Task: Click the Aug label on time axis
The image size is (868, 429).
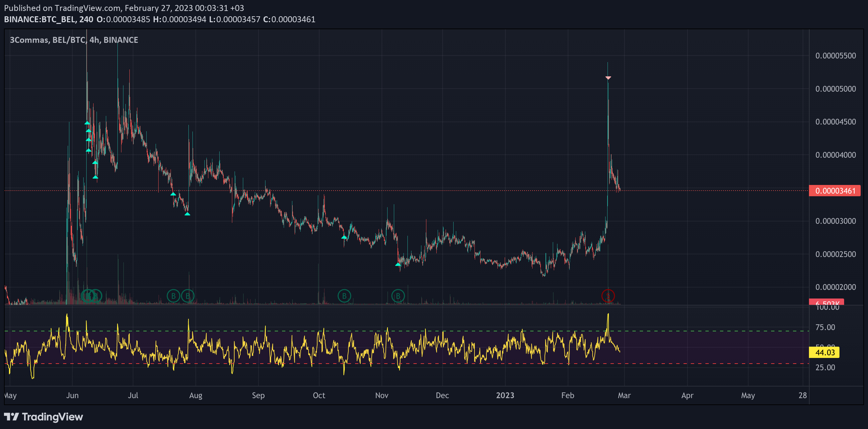Action: tap(196, 395)
